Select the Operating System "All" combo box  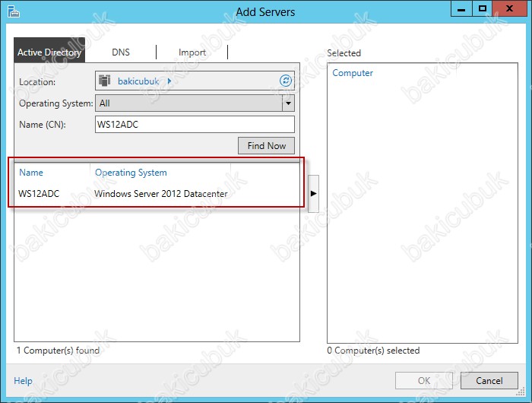pos(195,103)
